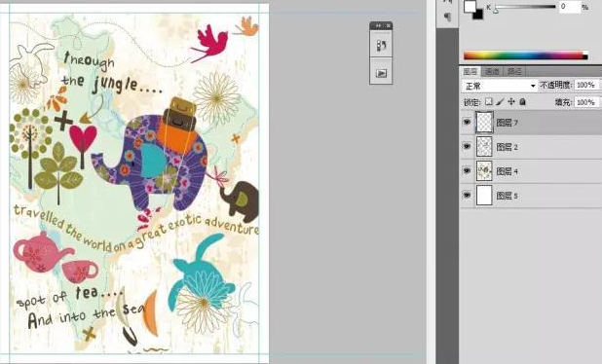Switch to the 路径 paths tab
Screen dimensions: 602x364
514,71
